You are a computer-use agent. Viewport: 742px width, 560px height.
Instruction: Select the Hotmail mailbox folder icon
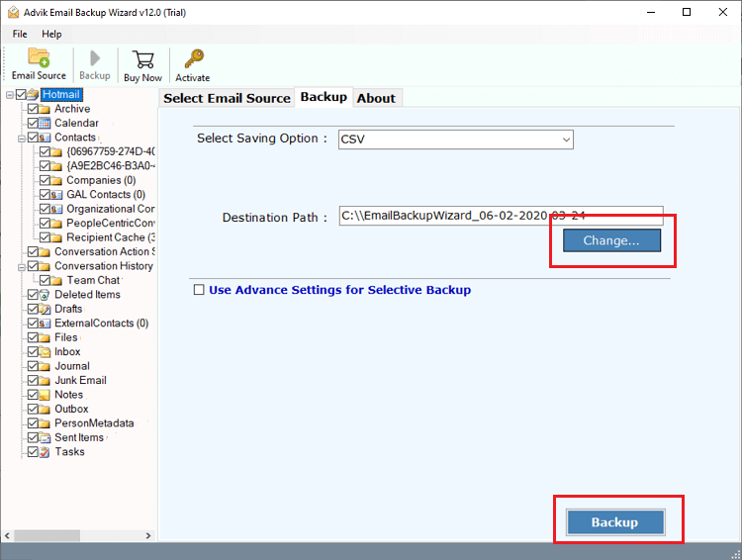(33, 95)
